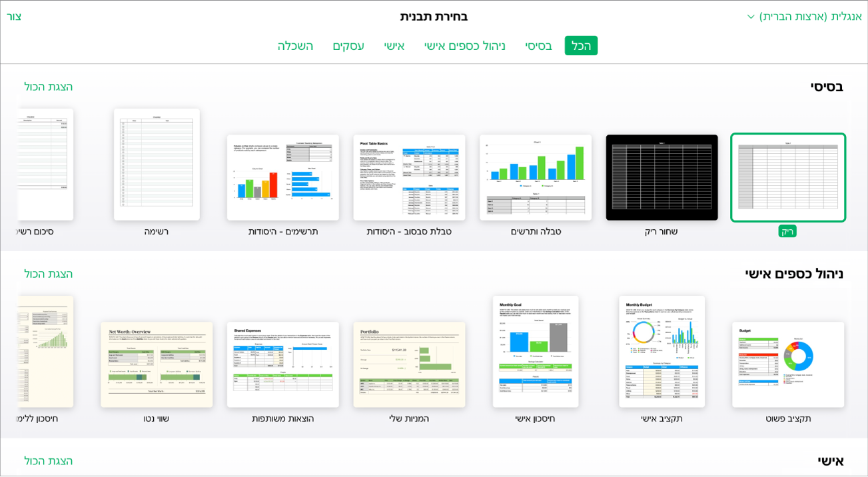868x477 pixels.
Task: Go to the עסקים category tab
Action: (348, 46)
